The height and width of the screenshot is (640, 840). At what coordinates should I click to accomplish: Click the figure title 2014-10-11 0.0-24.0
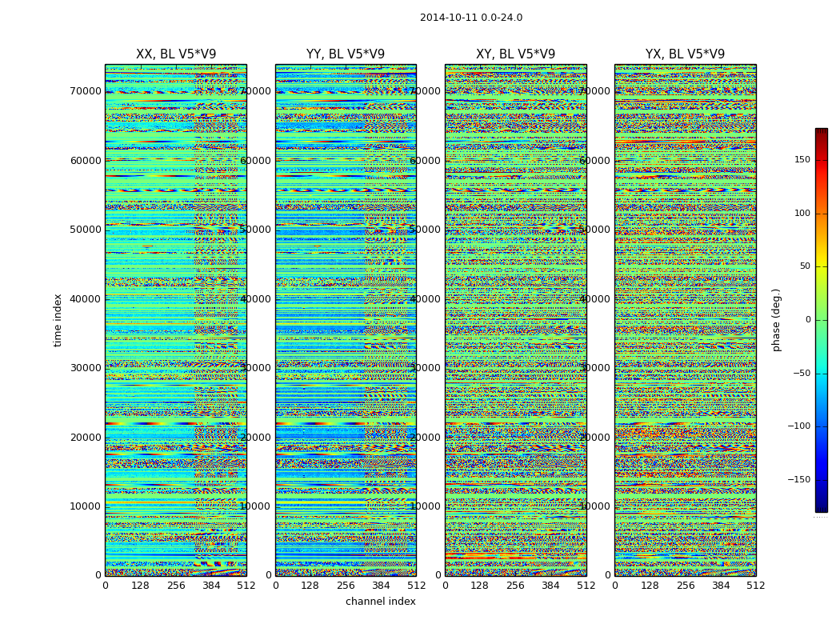(470, 18)
